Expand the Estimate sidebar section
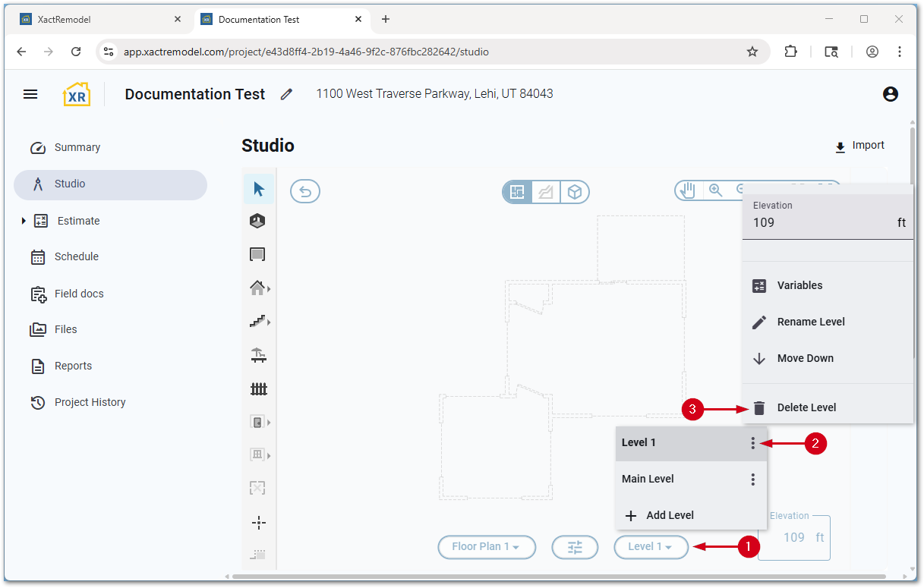The image size is (924, 588). tap(24, 221)
